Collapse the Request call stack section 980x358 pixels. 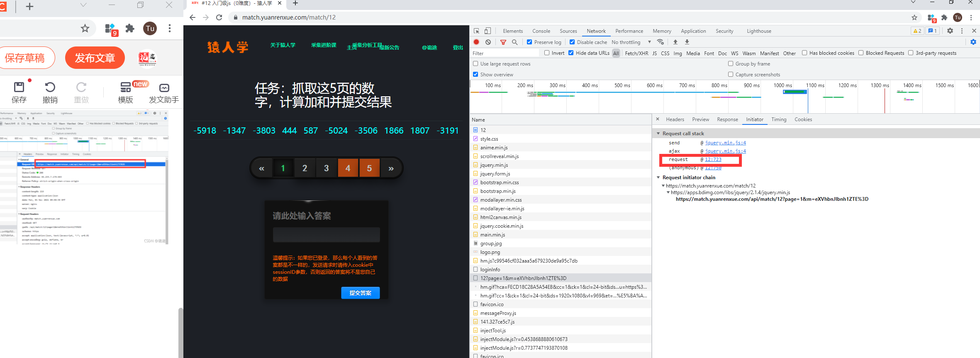pos(658,134)
